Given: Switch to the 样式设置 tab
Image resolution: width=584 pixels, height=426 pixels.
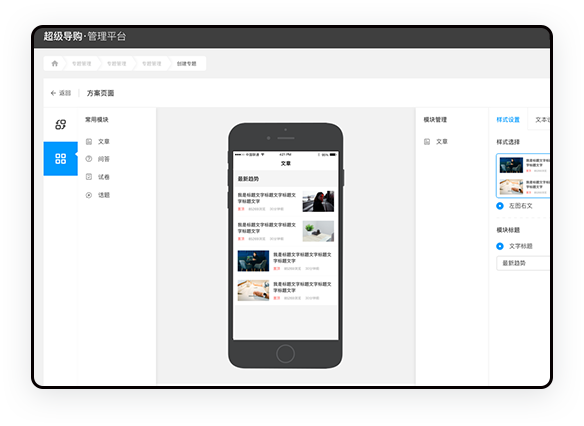Looking at the screenshot, I should [508, 120].
